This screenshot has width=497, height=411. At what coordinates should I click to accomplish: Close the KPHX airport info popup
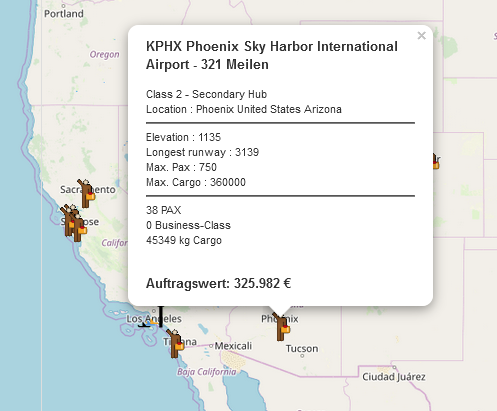tap(421, 35)
